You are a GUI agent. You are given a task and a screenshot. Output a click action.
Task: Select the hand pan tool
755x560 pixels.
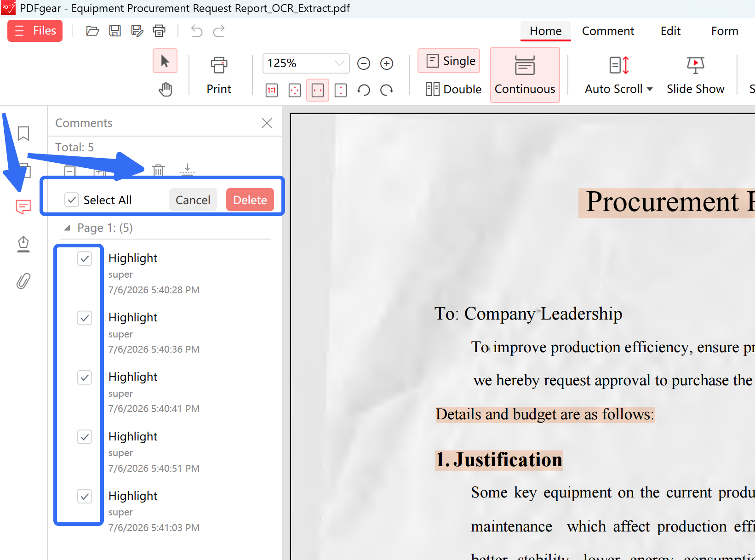165,89
